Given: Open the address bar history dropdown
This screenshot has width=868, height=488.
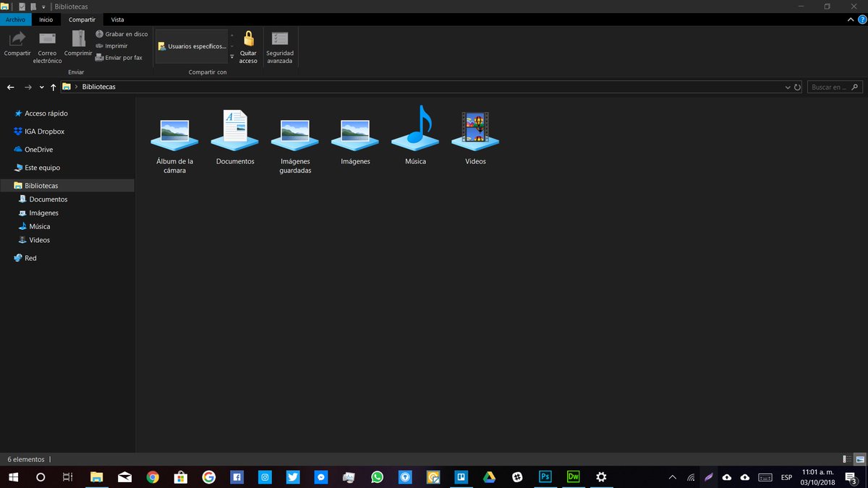Looking at the screenshot, I should pos(788,87).
